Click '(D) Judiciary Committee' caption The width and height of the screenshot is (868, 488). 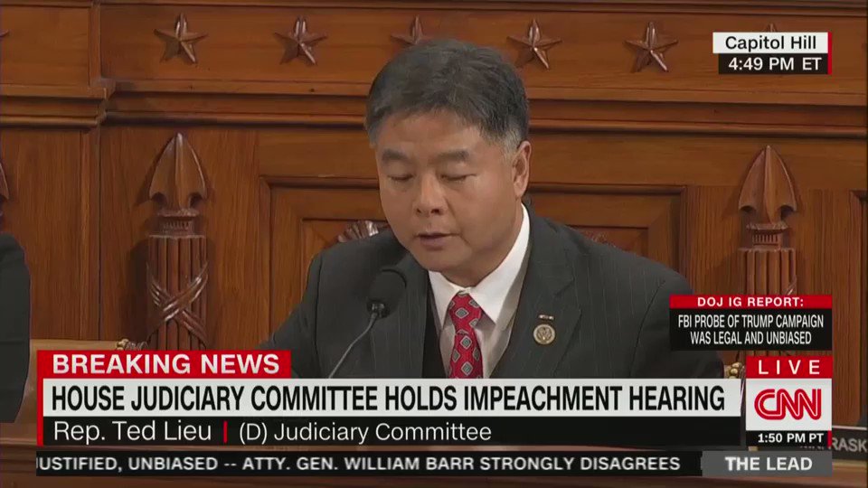[x=365, y=432]
